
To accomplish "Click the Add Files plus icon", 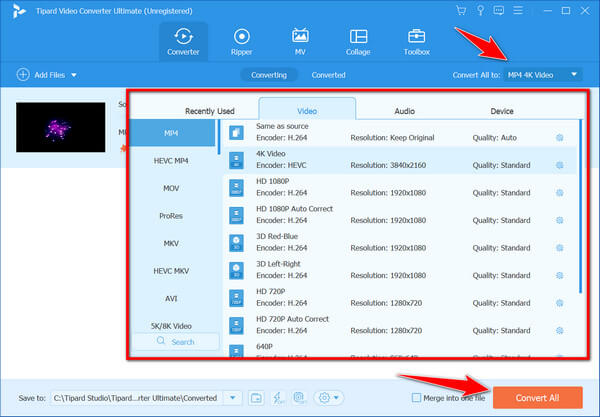I will point(23,75).
